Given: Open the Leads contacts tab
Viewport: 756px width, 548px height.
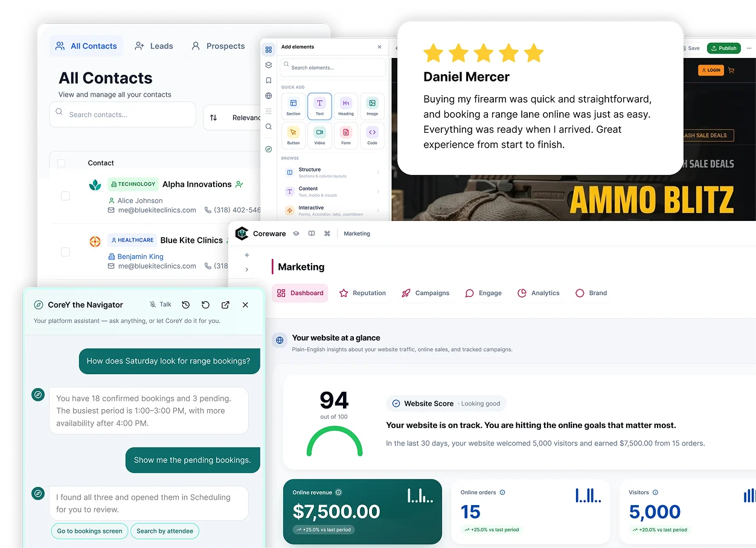Looking at the screenshot, I should 154,46.
